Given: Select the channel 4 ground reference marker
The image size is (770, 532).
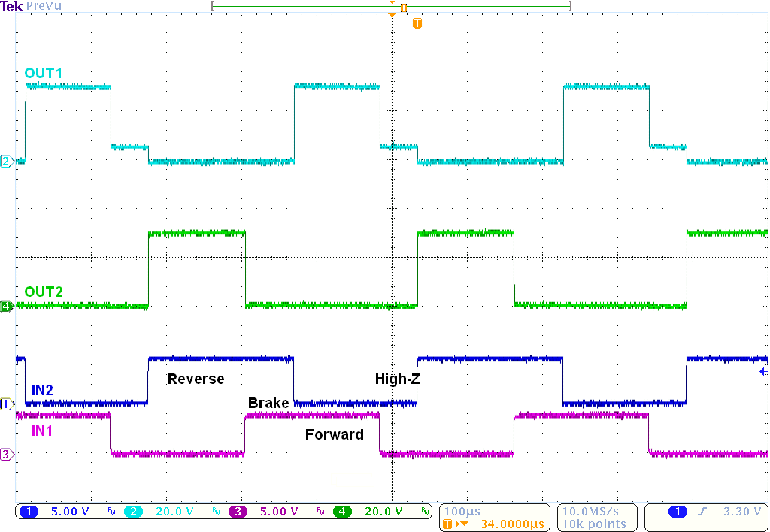Looking at the screenshot, I should [x=6, y=306].
